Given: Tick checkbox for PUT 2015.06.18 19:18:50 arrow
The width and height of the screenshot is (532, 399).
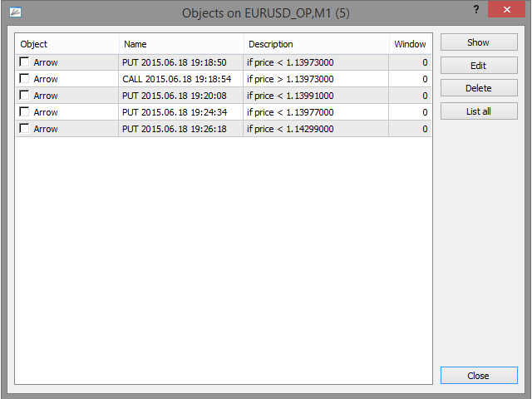Looking at the screenshot, I should pos(24,62).
